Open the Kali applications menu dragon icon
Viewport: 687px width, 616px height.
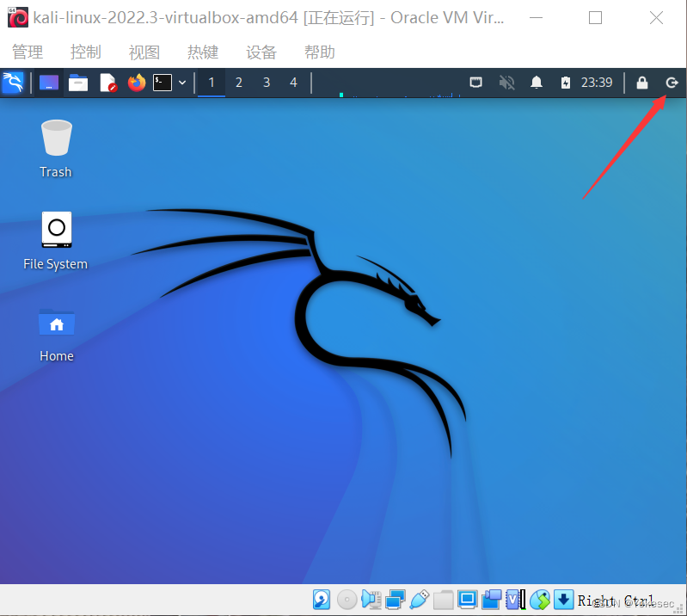click(x=13, y=83)
